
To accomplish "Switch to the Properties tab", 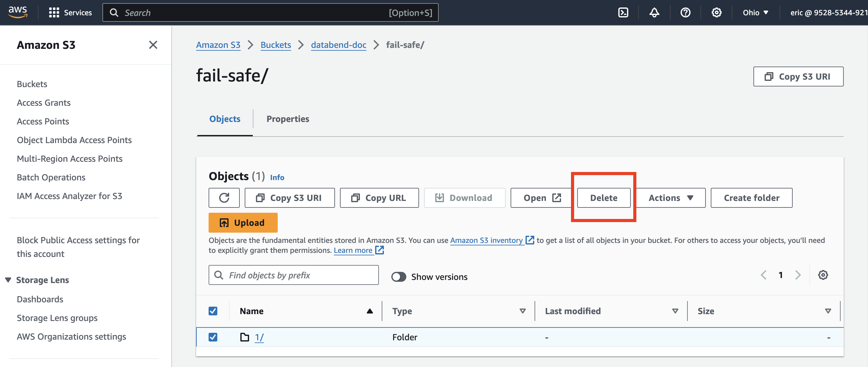I will click(288, 119).
